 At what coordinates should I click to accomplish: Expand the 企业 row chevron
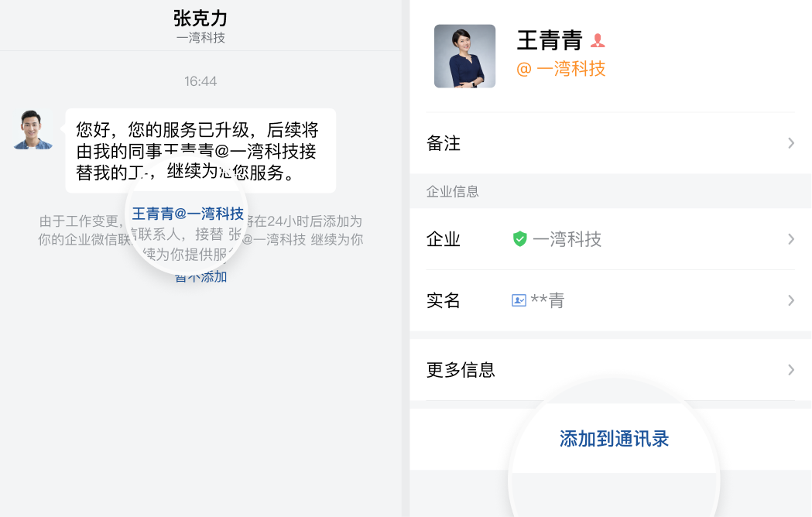(x=790, y=239)
